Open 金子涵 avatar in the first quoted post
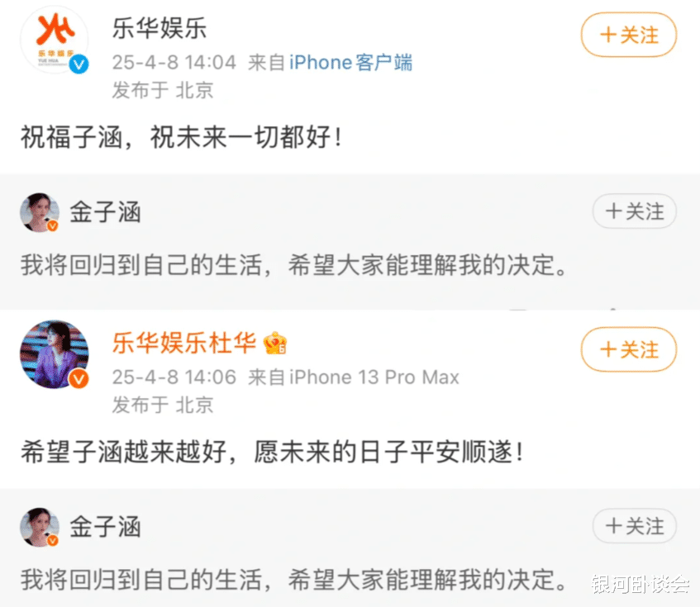Screen dimensions: 700x607 click(40, 212)
